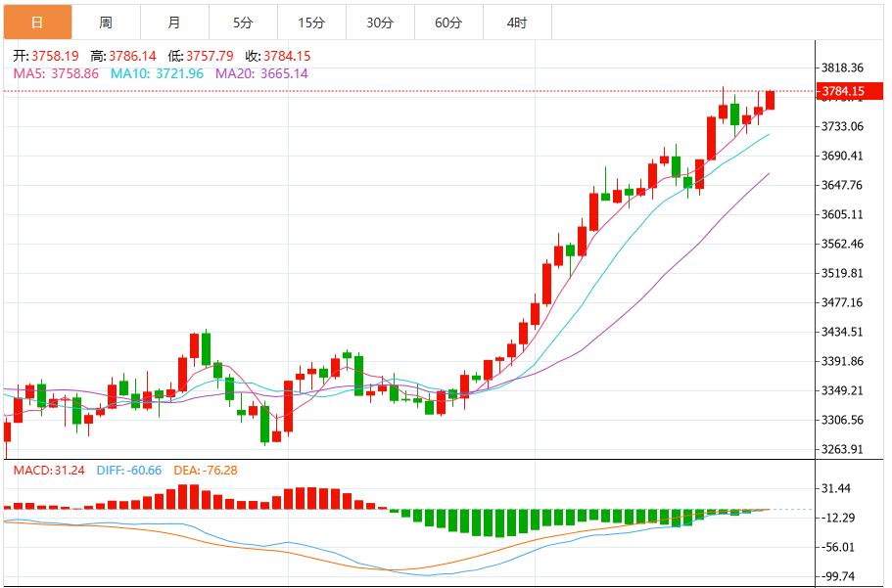The image size is (892, 588).
Task: Select the active 日 (daily) tab
Action: (x=36, y=23)
